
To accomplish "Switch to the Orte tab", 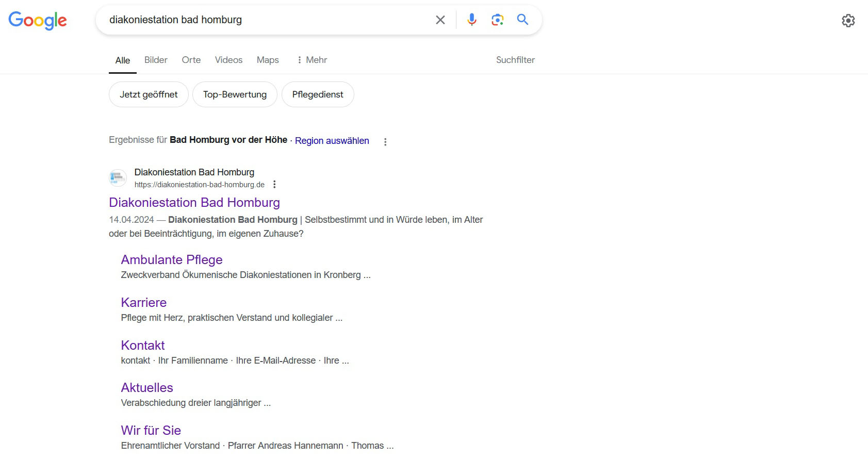I will [191, 60].
